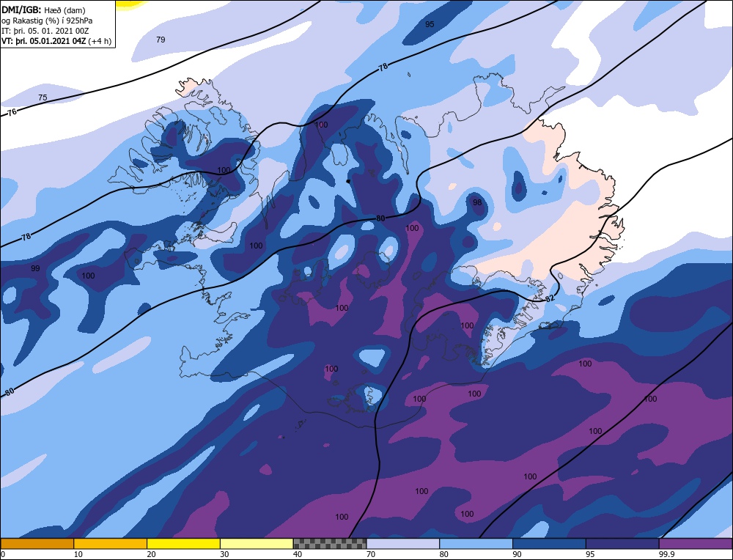Click the dark orange 0–10 legend swatch
The image size is (733, 560).
pos(37,544)
